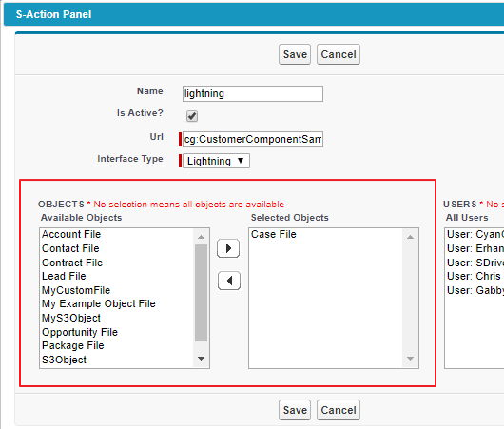Click Available Objects scrollbar up arrow
This screenshot has width=504, height=429.
pyautogui.click(x=202, y=237)
